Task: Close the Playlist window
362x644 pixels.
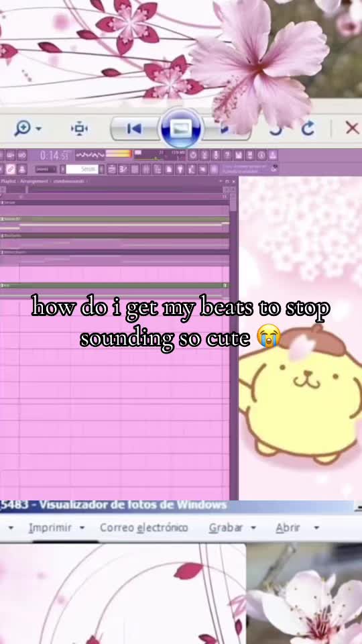Action: (x=234, y=181)
